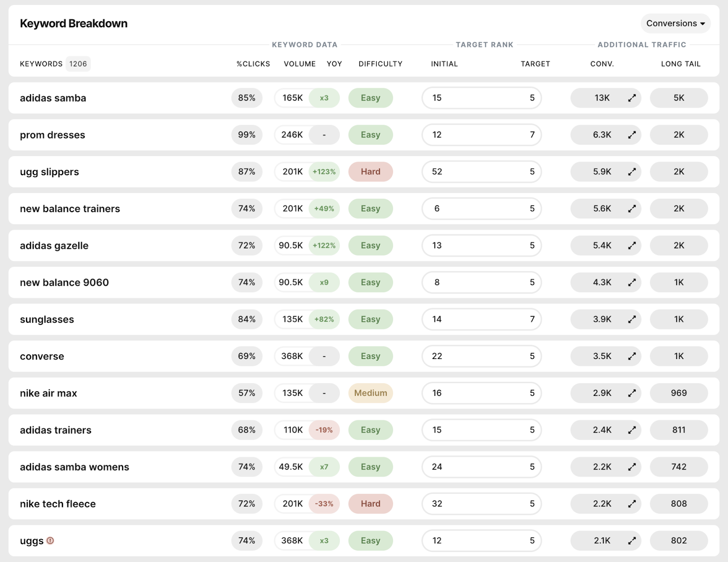Click expand arrow in nike air max row
This screenshot has width=728, height=562.
click(x=632, y=393)
